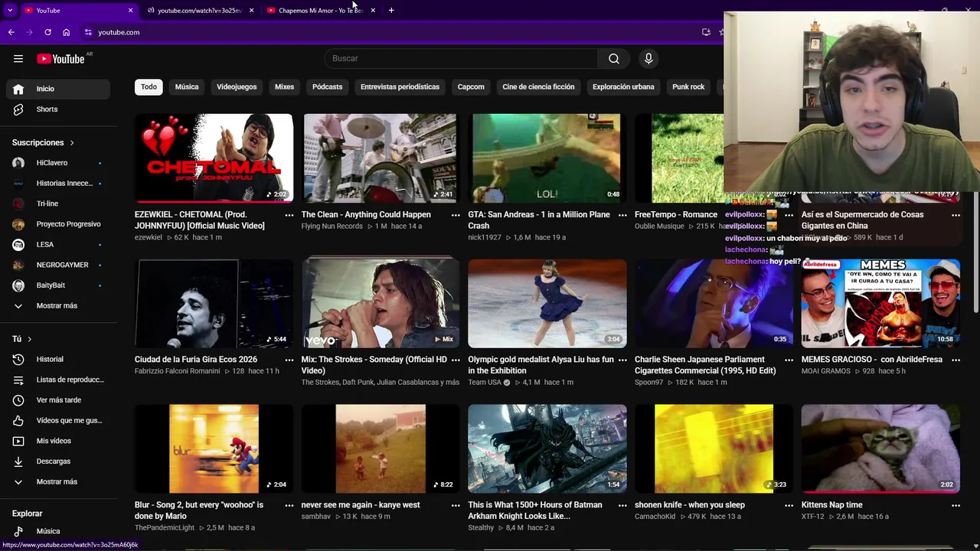Open Shorts in the sidebar
The width and height of the screenshot is (980, 551).
coord(58,109)
